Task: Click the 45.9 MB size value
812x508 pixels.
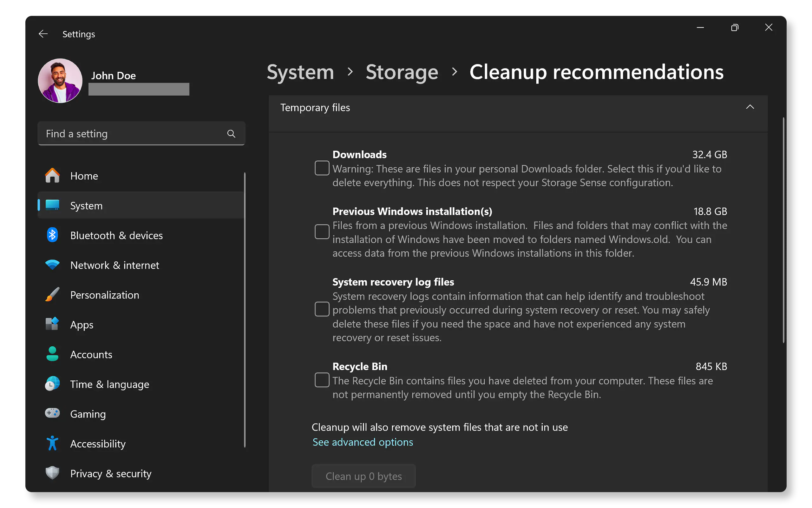Action: [x=708, y=282]
